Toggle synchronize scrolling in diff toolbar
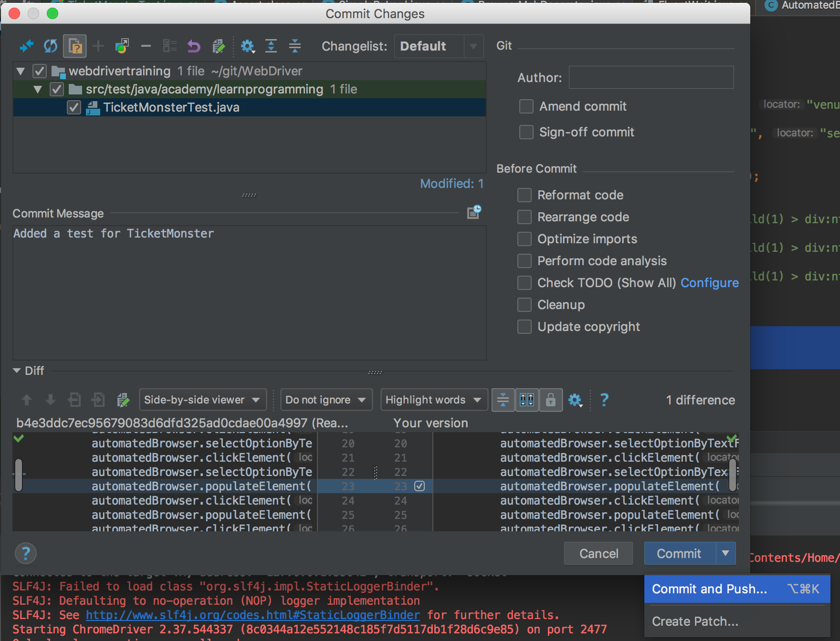The width and height of the screenshot is (840, 641). [x=527, y=400]
